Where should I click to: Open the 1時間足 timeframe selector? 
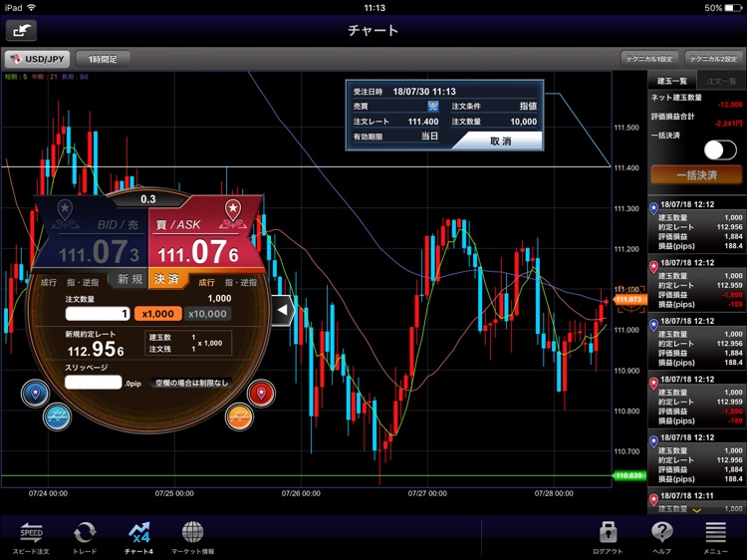coord(103,59)
